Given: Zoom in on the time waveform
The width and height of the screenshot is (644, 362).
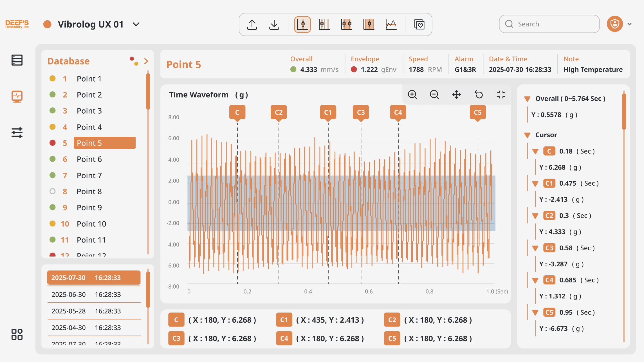Looking at the screenshot, I should pos(412,95).
